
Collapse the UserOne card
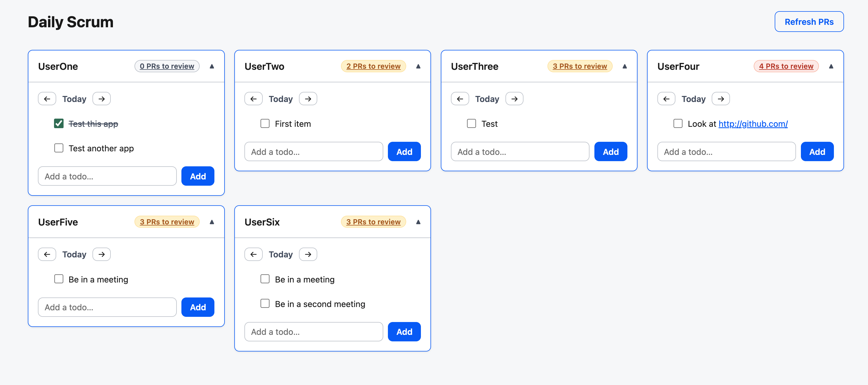[212, 66]
